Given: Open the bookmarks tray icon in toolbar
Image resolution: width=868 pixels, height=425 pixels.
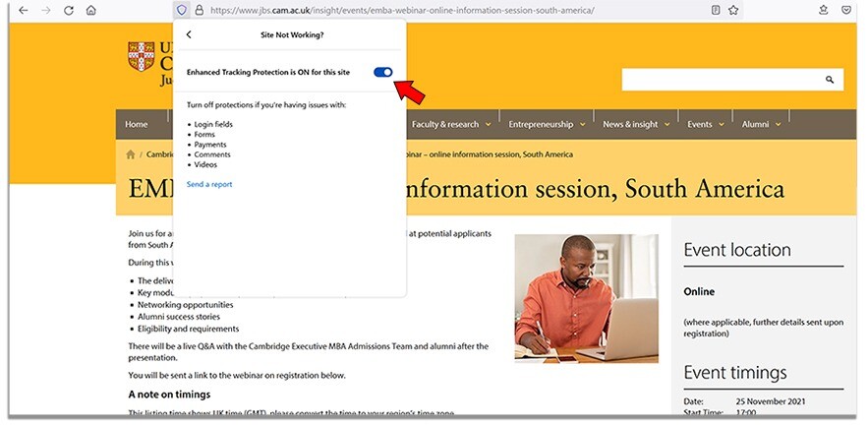Looking at the screenshot, I should 824,10.
